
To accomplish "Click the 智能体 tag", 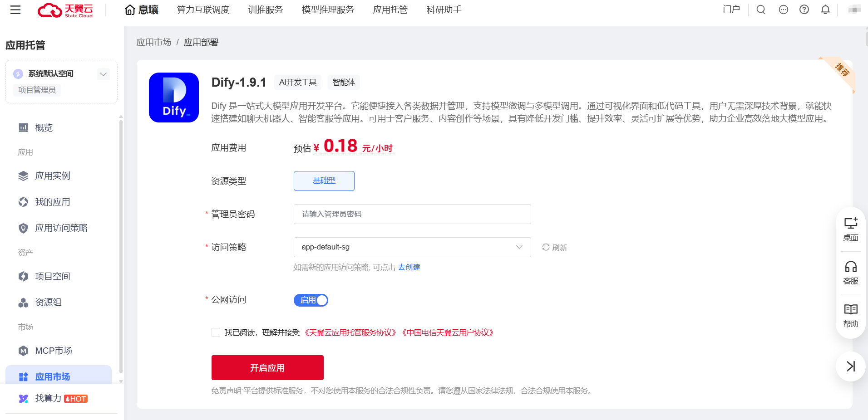I will 344,82.
